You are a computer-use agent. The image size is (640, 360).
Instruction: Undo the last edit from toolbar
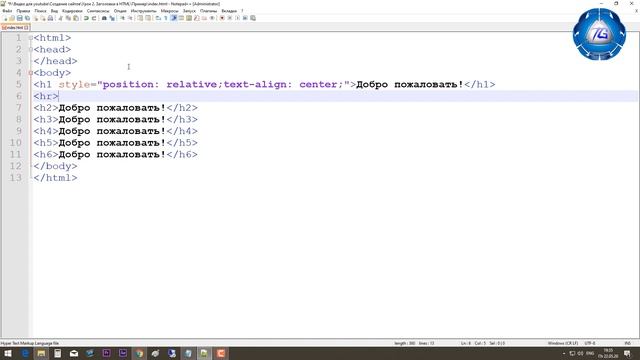86,18
